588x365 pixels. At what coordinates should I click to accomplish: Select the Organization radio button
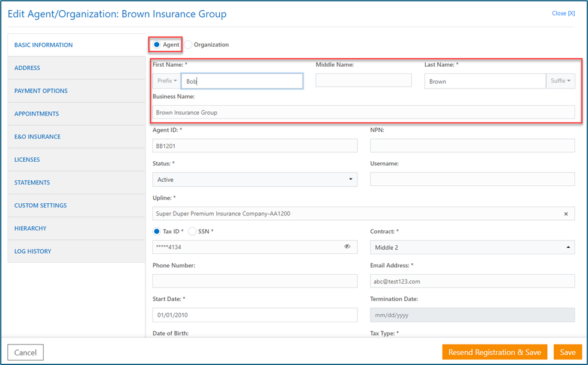[188, 44]
